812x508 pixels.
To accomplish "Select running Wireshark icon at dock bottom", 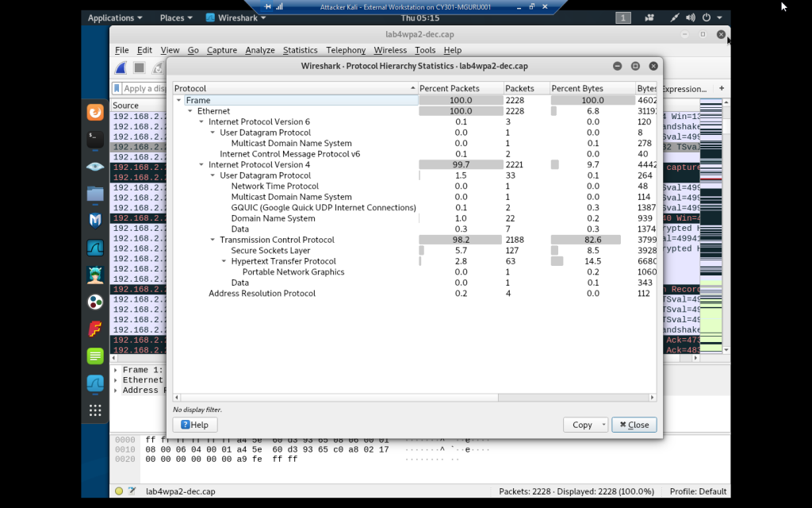I will pyautogui.click(x=95, y=383).
